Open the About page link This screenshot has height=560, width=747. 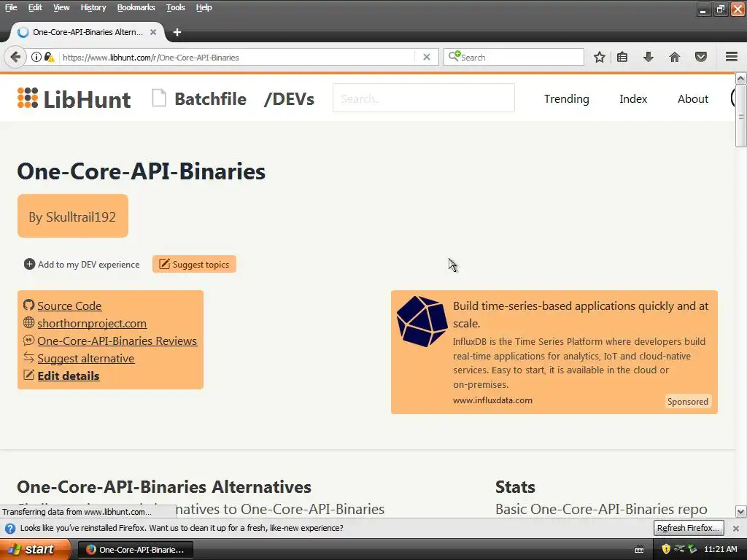point(693,98)
